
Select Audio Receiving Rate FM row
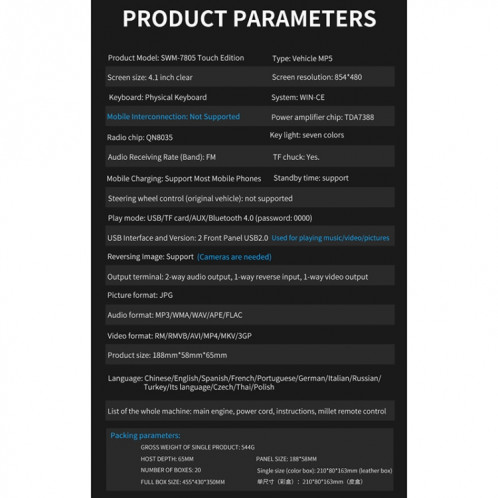[250, 156]
